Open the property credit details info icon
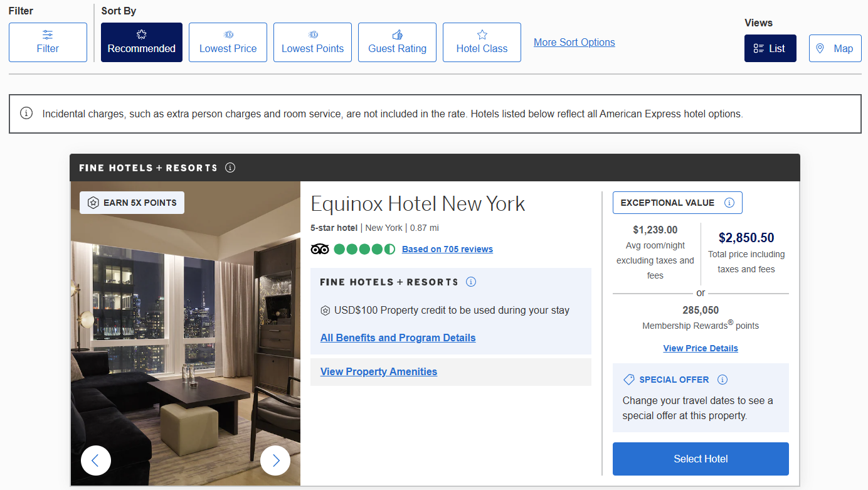The image size is (868, 490). [x=471, y=282]
